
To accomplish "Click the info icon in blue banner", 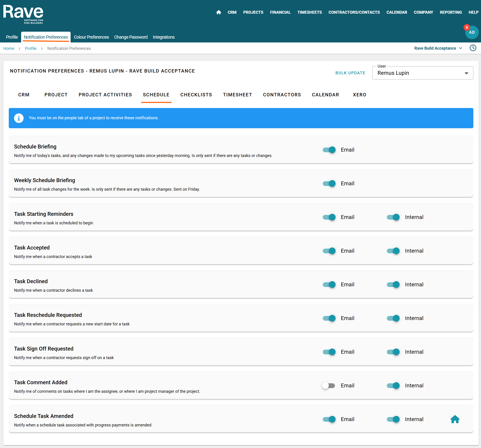I will (x=19, y=118).
